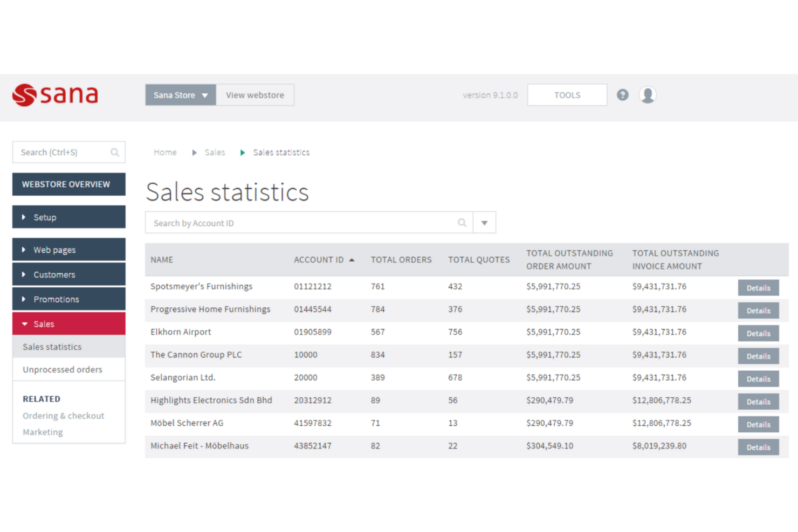Viewport: 798px width, 532px height.
Task: Open Marketing related link
Action: click(43, 432)
